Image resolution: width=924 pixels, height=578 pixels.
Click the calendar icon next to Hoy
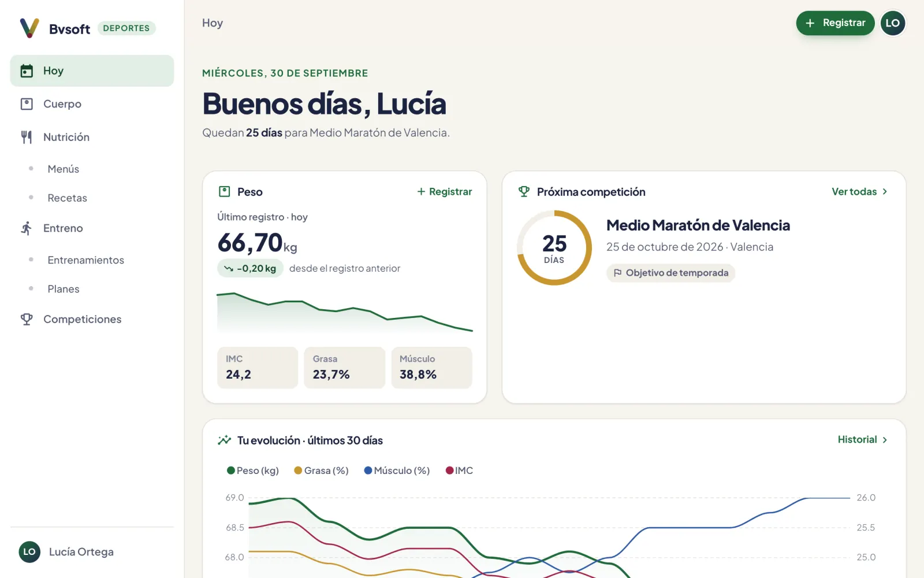pyautogui.click(x=27, y=71)
